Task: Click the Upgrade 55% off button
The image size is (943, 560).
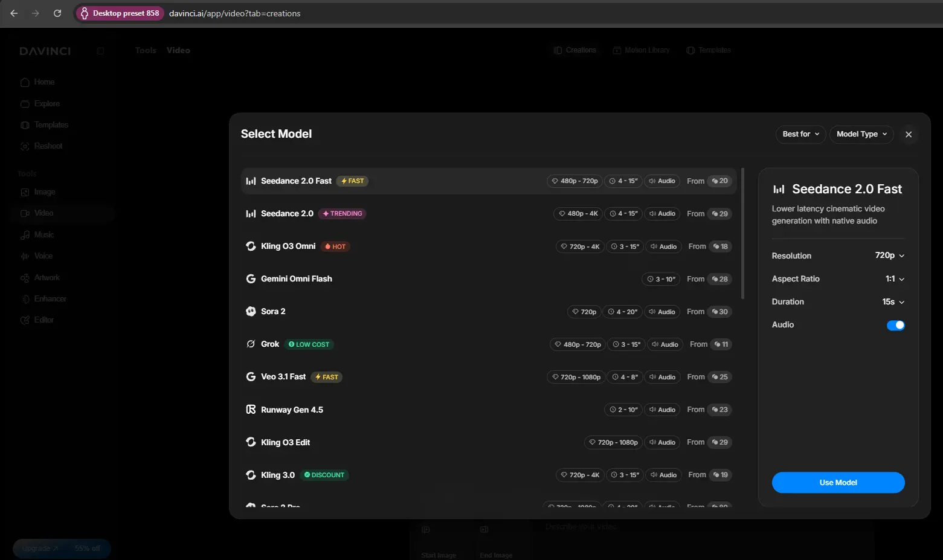Action: 62,549
